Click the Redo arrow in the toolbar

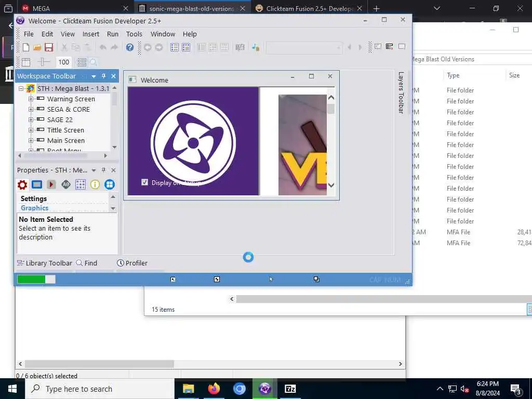[114, 47]
